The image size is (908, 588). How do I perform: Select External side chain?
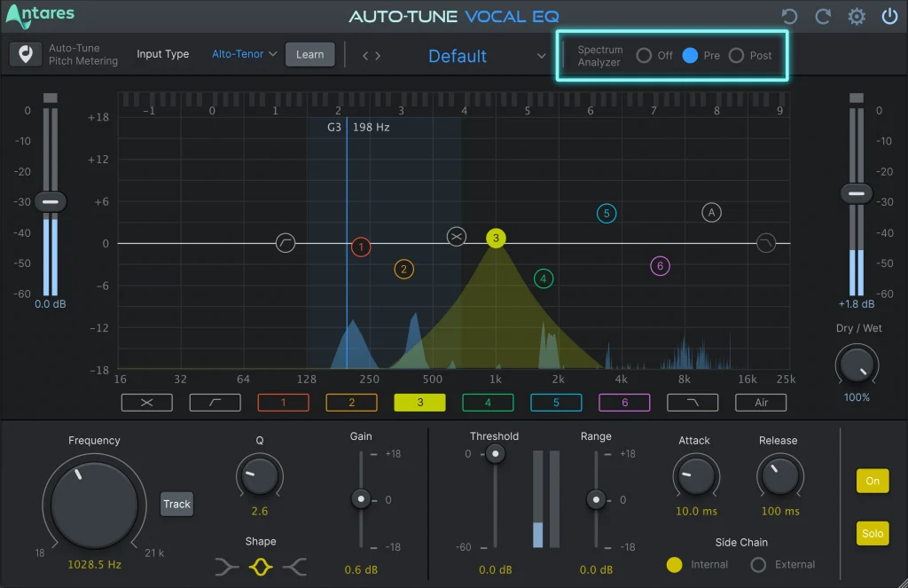point(758,565)
